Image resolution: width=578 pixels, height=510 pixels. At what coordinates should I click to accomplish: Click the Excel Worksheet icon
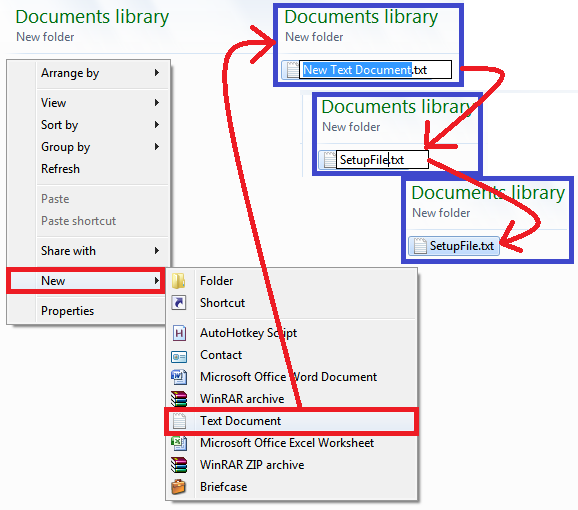click(x=179, y=443)
